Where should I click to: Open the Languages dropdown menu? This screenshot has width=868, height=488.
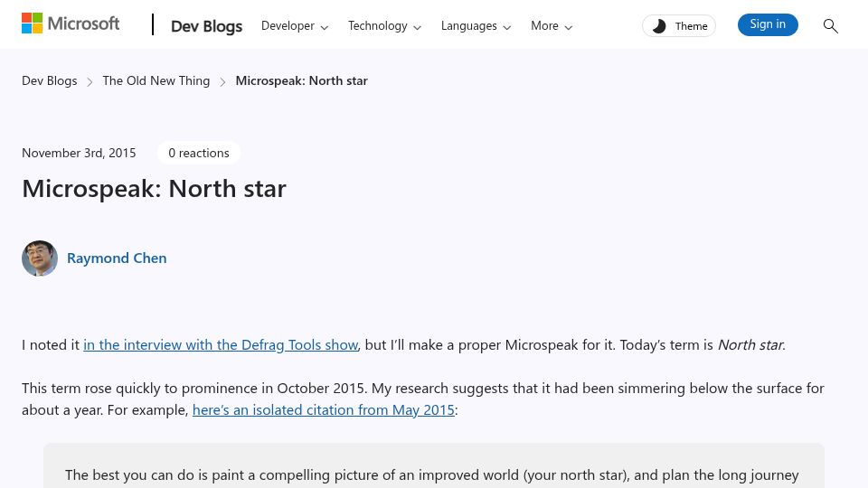tap(476, 26)
